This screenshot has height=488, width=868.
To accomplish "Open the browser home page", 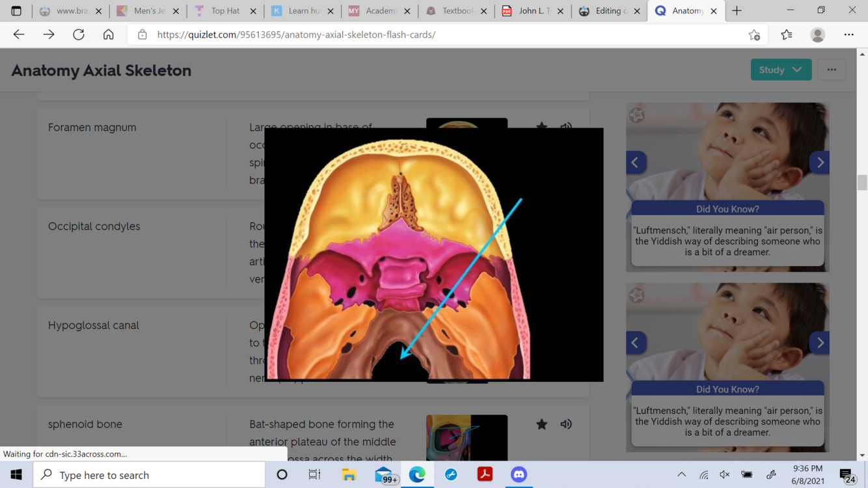I will tap(108, 34).
